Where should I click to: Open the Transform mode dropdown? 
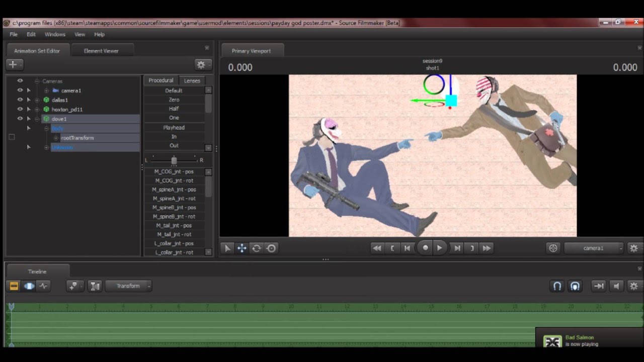(129, 286)
